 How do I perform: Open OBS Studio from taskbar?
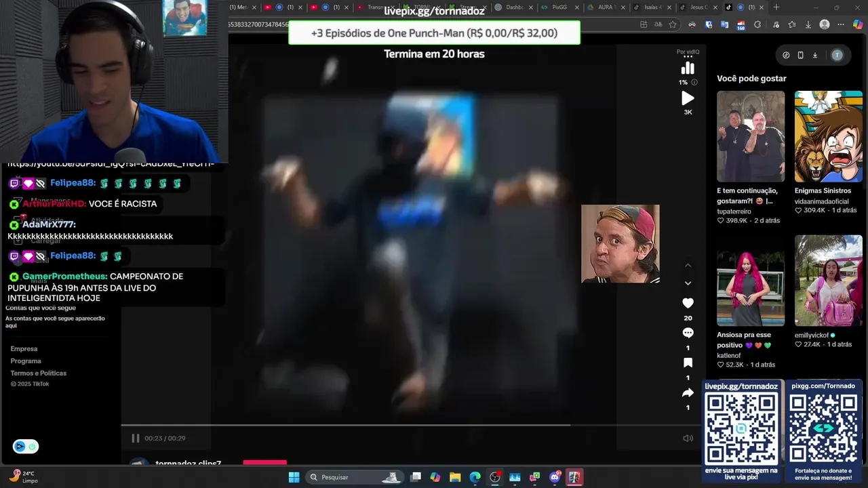[x=495, y=477]
